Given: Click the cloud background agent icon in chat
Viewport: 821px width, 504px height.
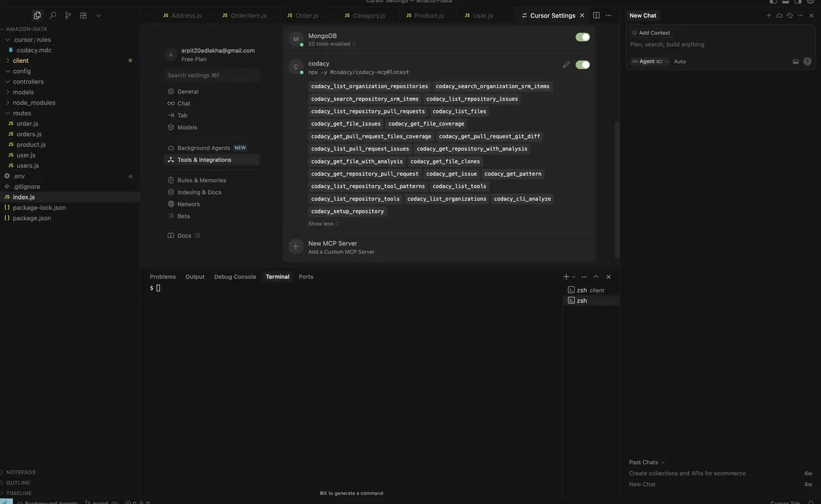Looking at the screenshot, I should (x=779, y=15).
